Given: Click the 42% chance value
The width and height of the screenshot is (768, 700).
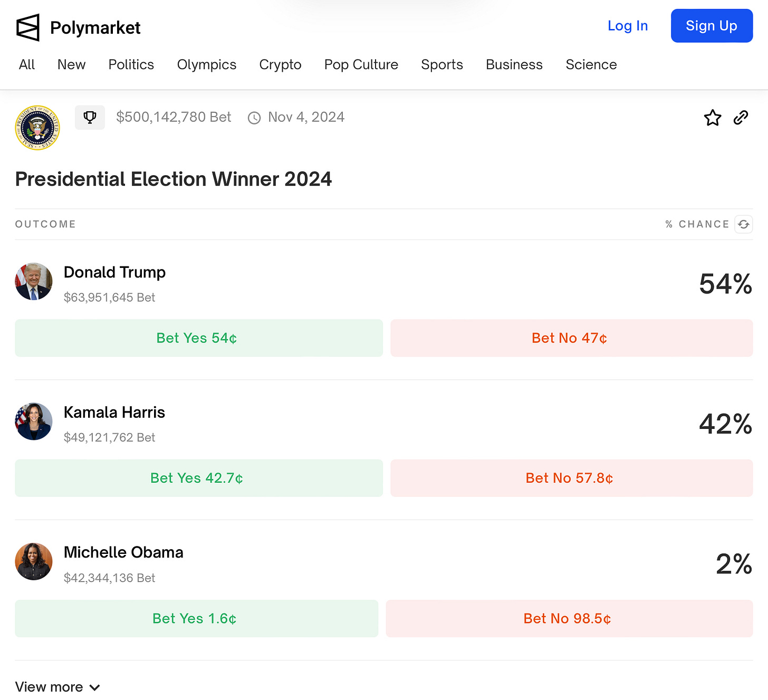Looking at the screenshot, I should 725,424.
